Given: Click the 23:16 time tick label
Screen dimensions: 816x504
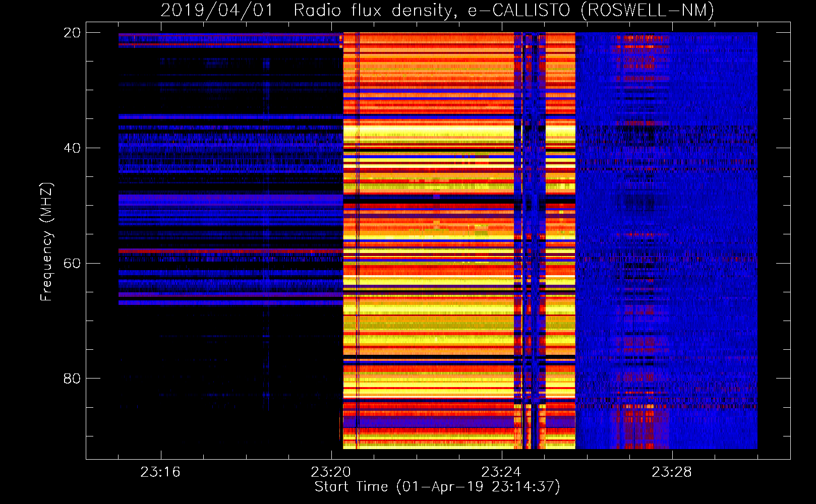Looking at the screenshot, I should (x=160, y=472).
